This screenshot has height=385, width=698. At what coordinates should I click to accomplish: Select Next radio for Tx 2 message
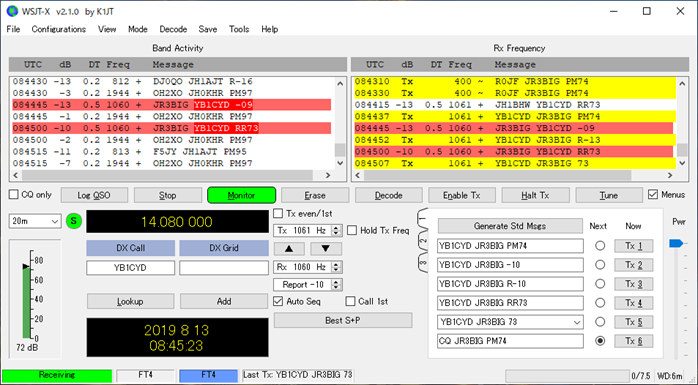[600, 265]
